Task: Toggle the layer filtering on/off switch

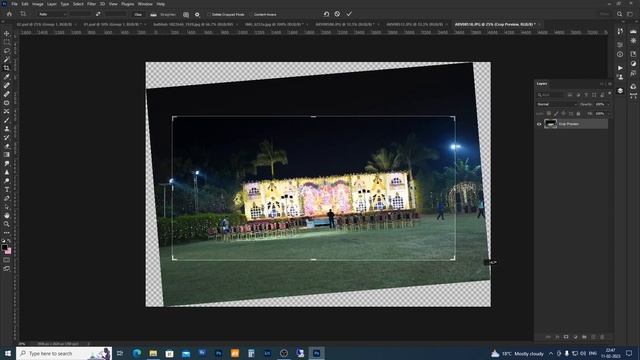Action: point(609,94)
